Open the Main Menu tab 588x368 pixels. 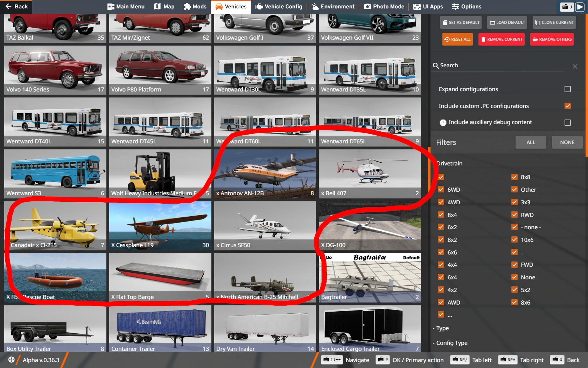point(126,7)
